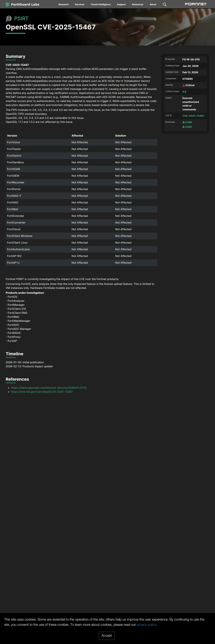Open the Threat Intelligence menu
Image resolution: width=215 pixels, height=644 pixels.
coord(101,4)
